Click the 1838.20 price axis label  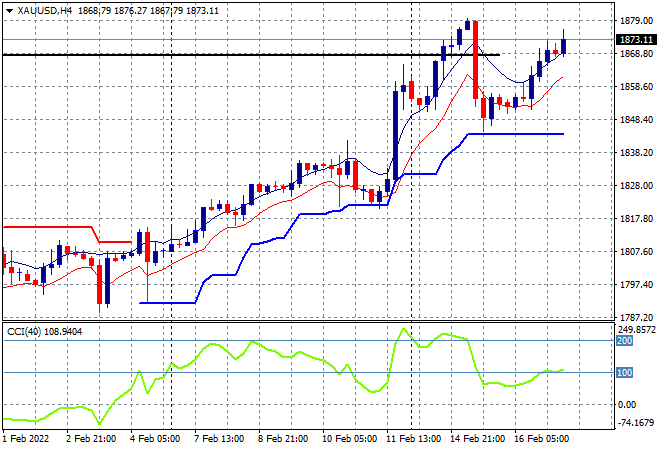tap(636, 152)
